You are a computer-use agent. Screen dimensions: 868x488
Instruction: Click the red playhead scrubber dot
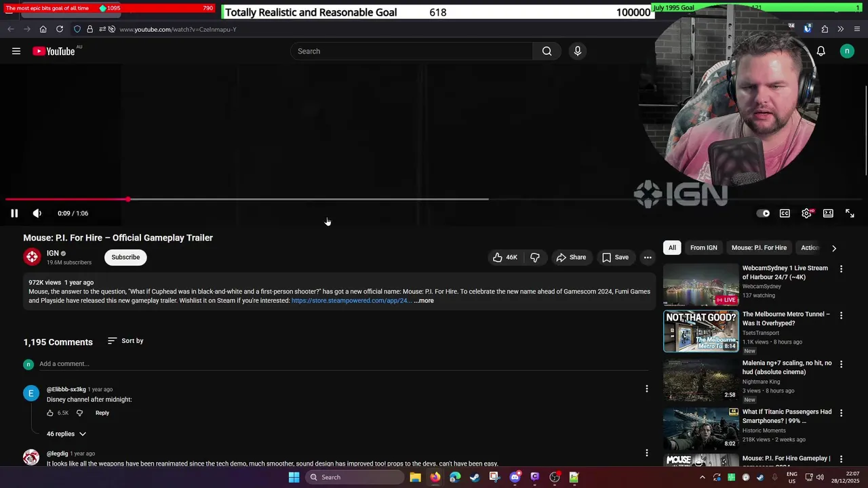point(128,199)
